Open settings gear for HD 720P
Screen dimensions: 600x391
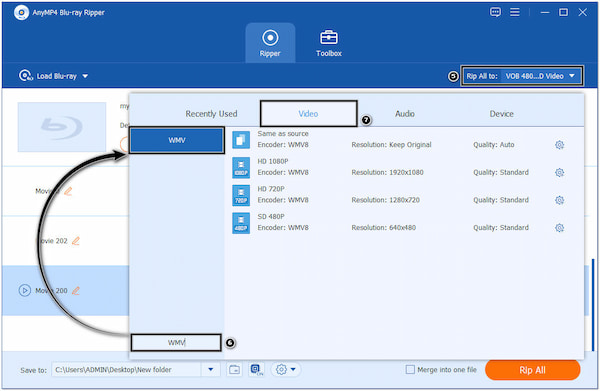click(x=559, y=200)
